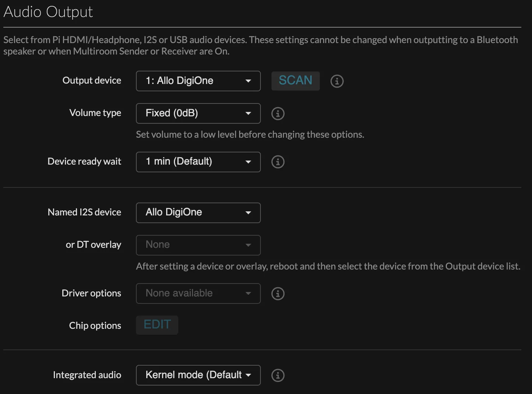Click the Audio Output section heading
Screen dimensions: 532x394
click(48, 12)
